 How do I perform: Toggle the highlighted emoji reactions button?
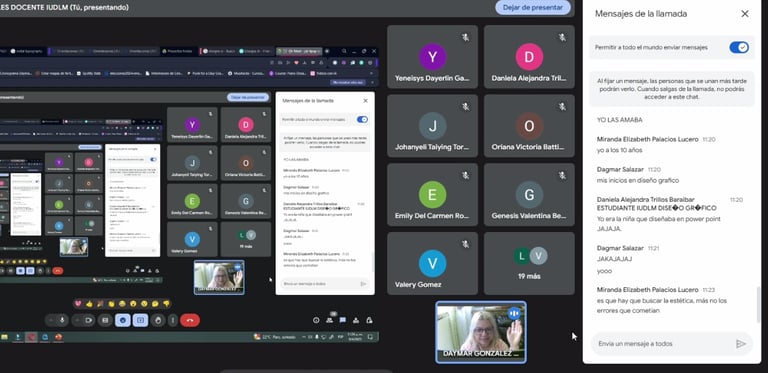pyautogui.click(x=122, y=320)
